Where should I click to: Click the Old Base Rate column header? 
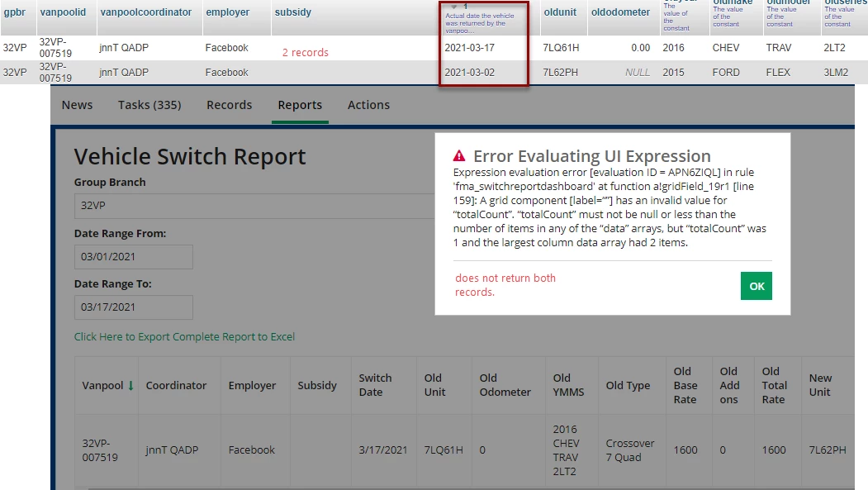coord(685,385)
